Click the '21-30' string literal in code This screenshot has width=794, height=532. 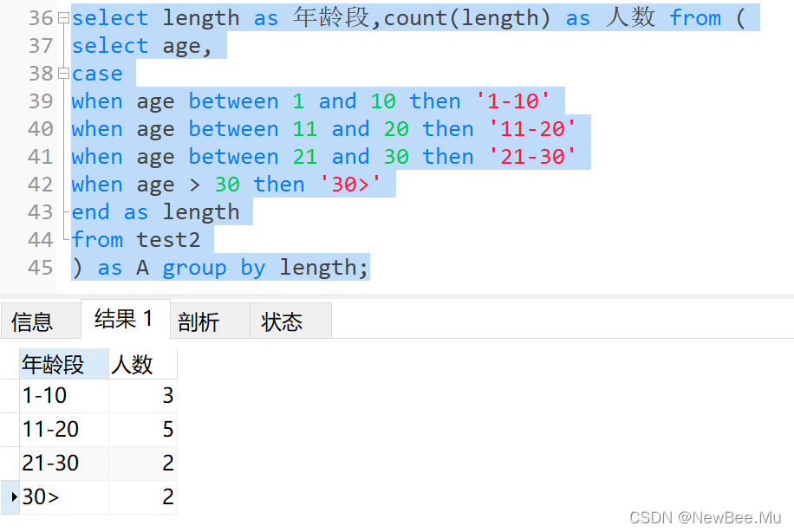point(533,157)
